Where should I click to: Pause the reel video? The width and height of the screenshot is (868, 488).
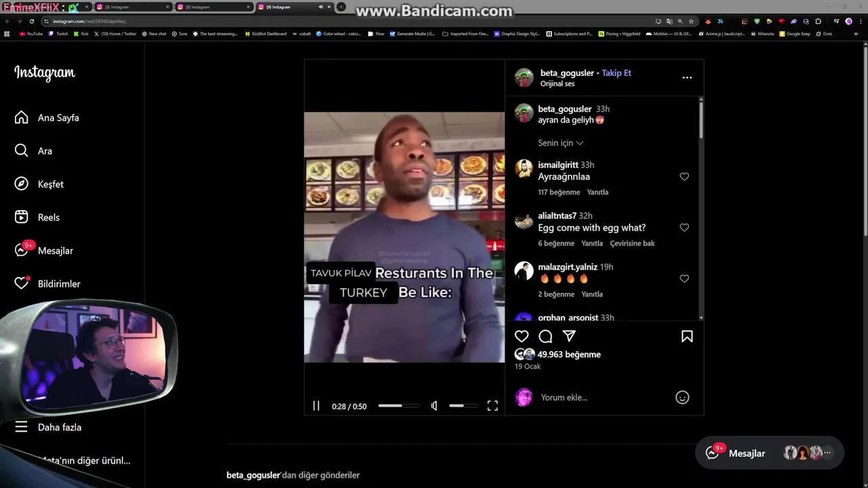coord(316,406)
